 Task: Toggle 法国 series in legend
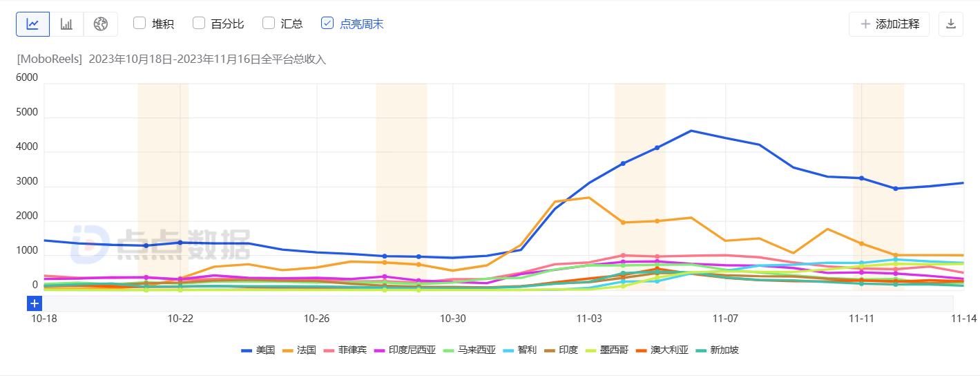300,350
